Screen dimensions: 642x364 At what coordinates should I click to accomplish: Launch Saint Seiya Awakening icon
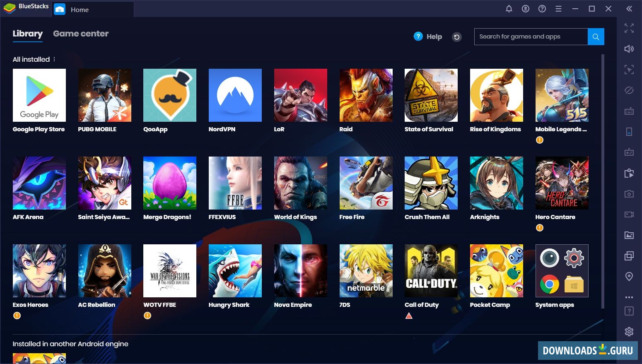click(x=105, y=183)
